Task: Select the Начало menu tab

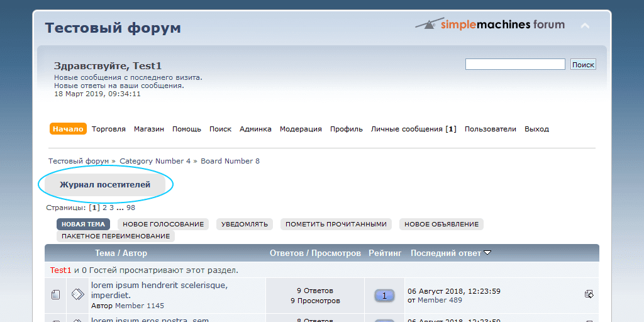Action: 68,129
